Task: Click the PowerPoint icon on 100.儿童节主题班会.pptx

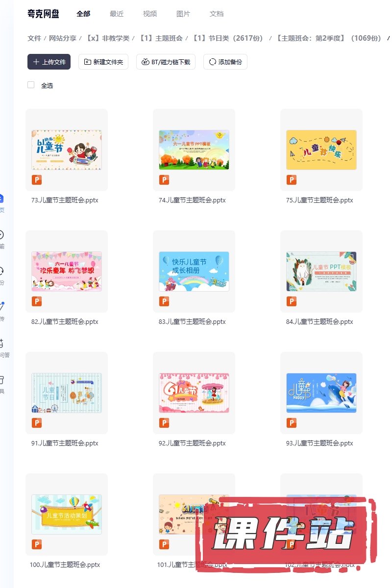Action: pyautogui.click(x=37, y=544)
